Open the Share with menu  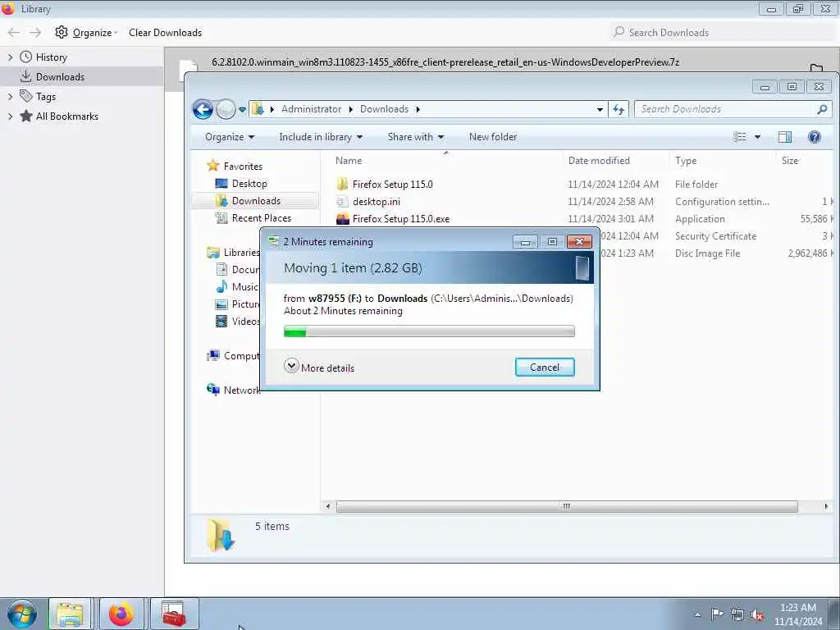click(416, 137)
